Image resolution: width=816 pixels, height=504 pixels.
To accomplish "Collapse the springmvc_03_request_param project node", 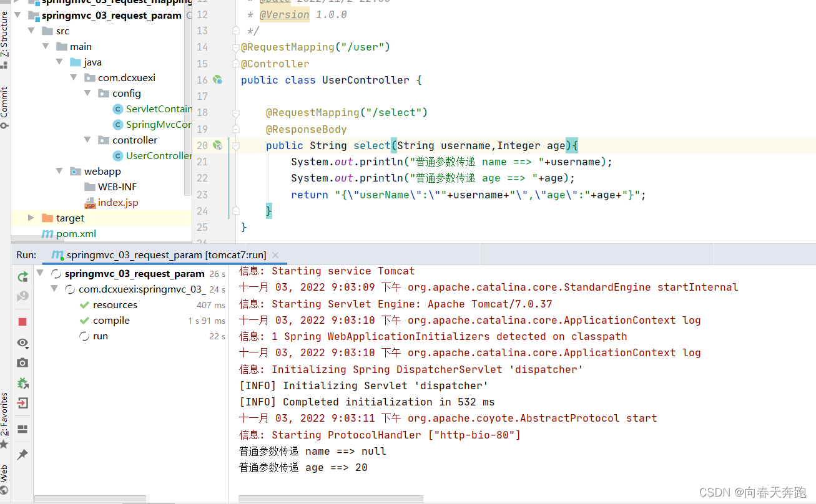I will [17, 15].
